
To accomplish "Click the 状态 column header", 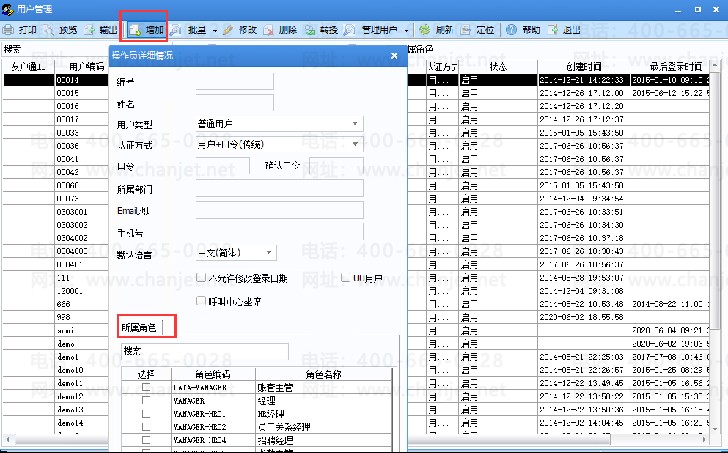I will tap(498, 67).
